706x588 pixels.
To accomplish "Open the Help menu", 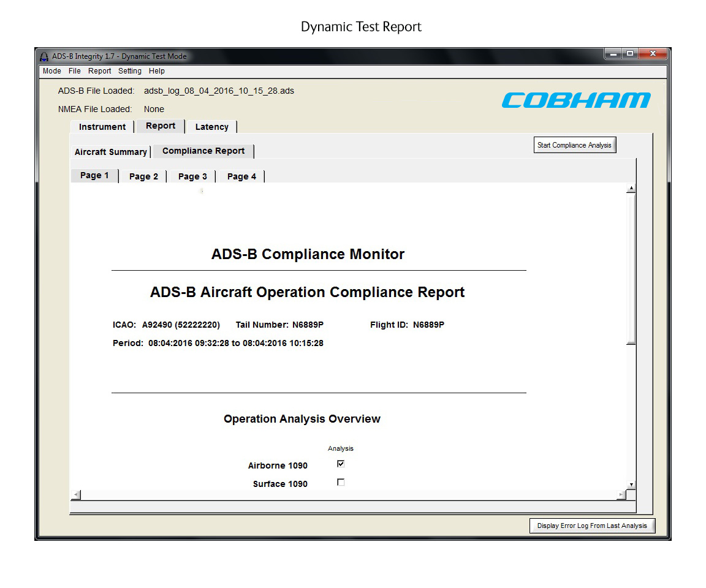I will coord(157,71).
